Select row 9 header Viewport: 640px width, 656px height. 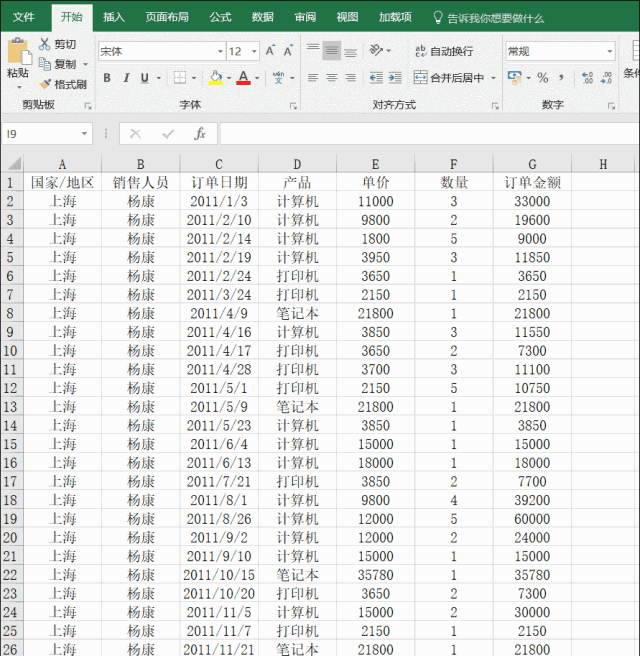tap(10, 332)
